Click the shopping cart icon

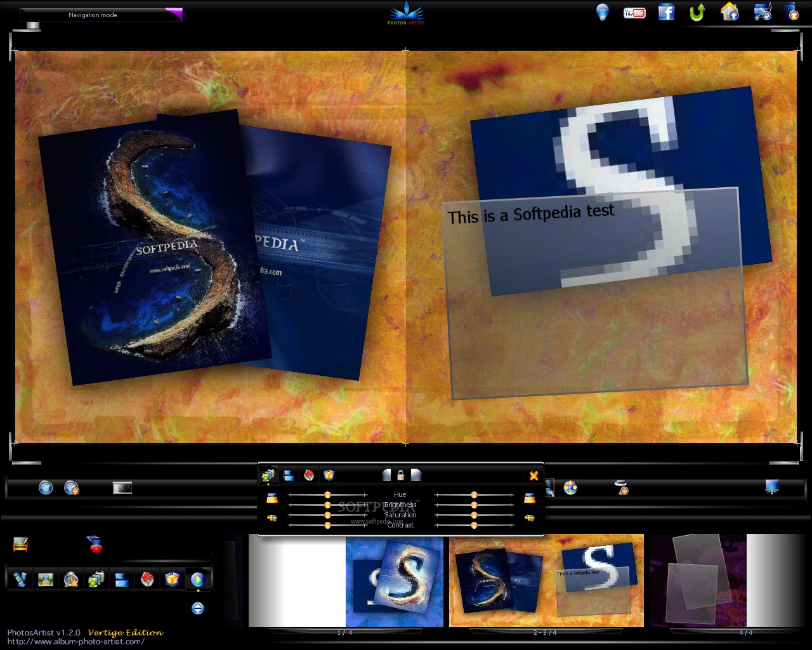coord(762,12)
